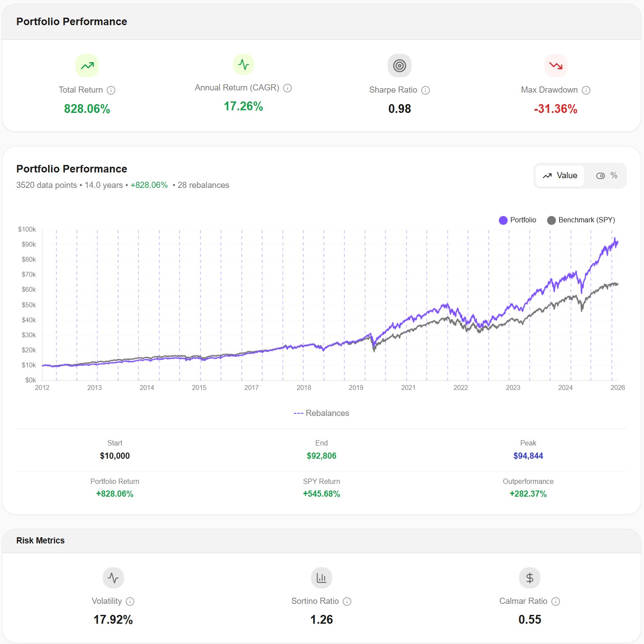Image resolution: width=644 pixels, height=644 pixels.
Task: Toggle the Benchmark (SPY) legend entry
Action: pyautogui.click(x=582, y=220)
